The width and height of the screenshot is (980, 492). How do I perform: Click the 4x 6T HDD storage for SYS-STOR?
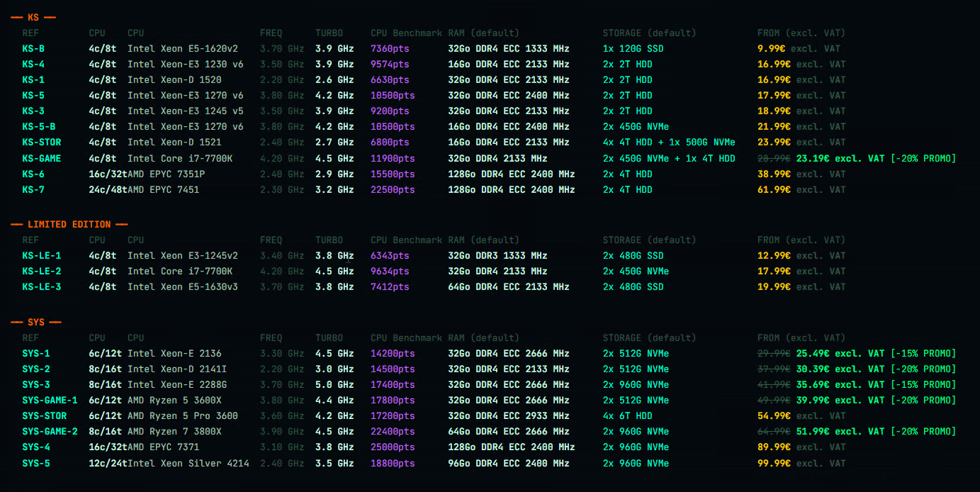[628, 416]
